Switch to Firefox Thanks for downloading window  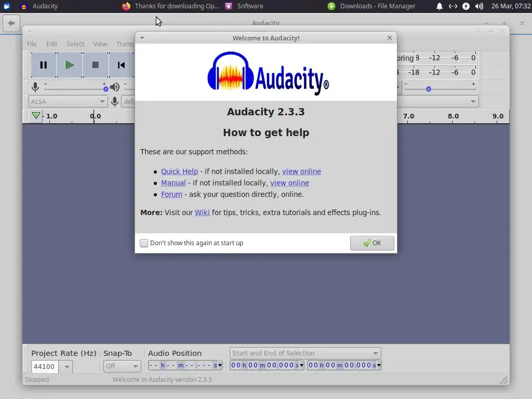pyautogui.click(x=170, y=6)
